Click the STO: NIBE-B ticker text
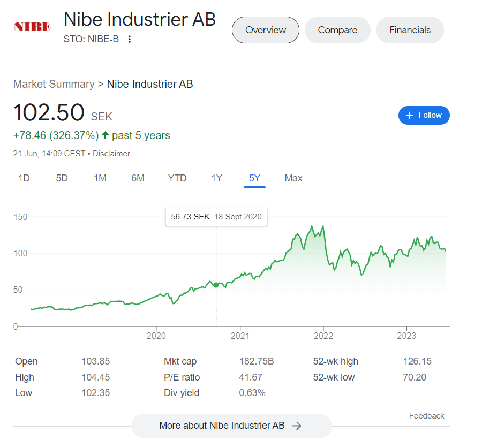The image size is (482, 448). [91, 39]
